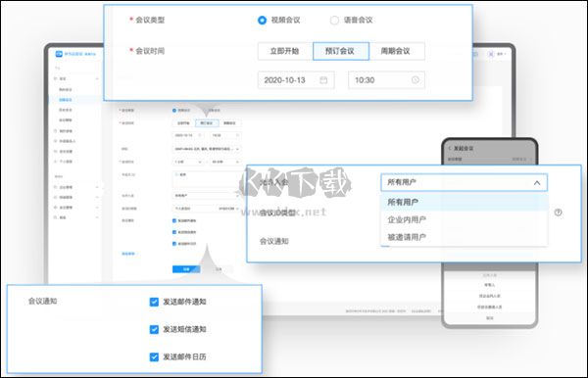Click the blue meeting logo on laptop screen
This screenshot has height=378, width=588.
coord(59,54)
